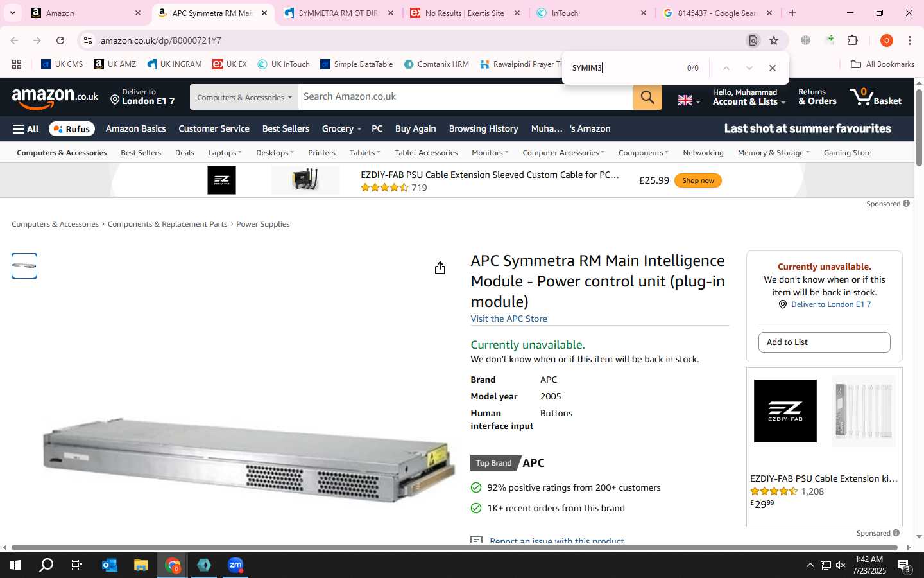
Task: Open Power Supplies breadcrumb link
Action: point(262,224)
